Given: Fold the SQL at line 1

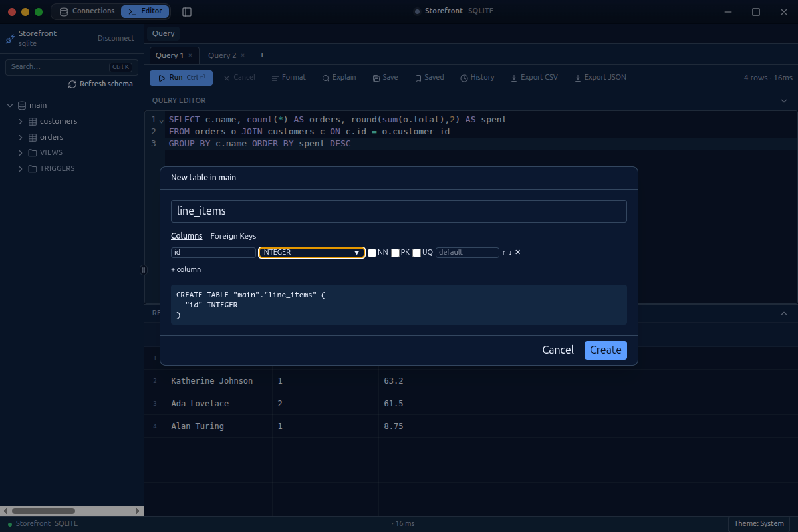Looking at the screenshot, I should [162, 120].
